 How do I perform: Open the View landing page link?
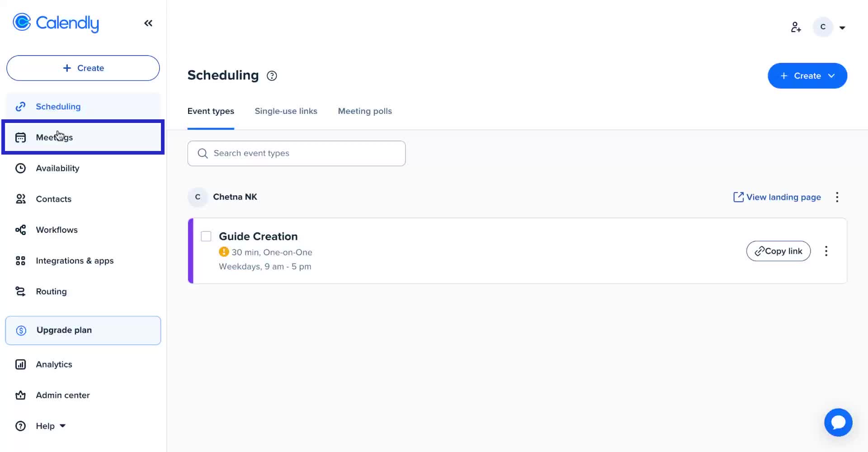click(777, 197)
